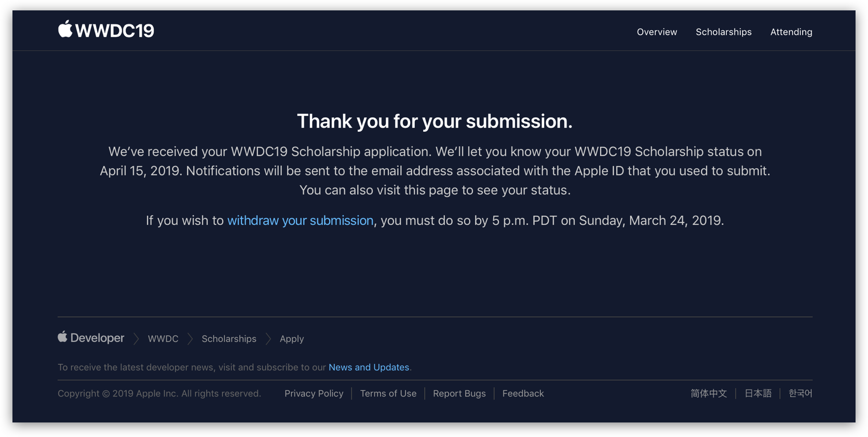This screenshot has height=437, width=868.
Task: Navigate to WWDC via the breadcrumb
Action: pos(163,338)
